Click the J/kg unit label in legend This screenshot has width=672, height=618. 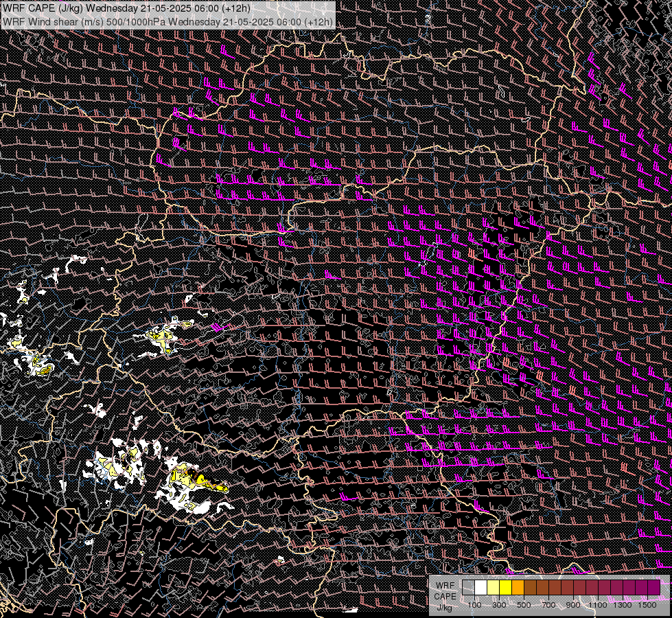click(x=445, y=608)
